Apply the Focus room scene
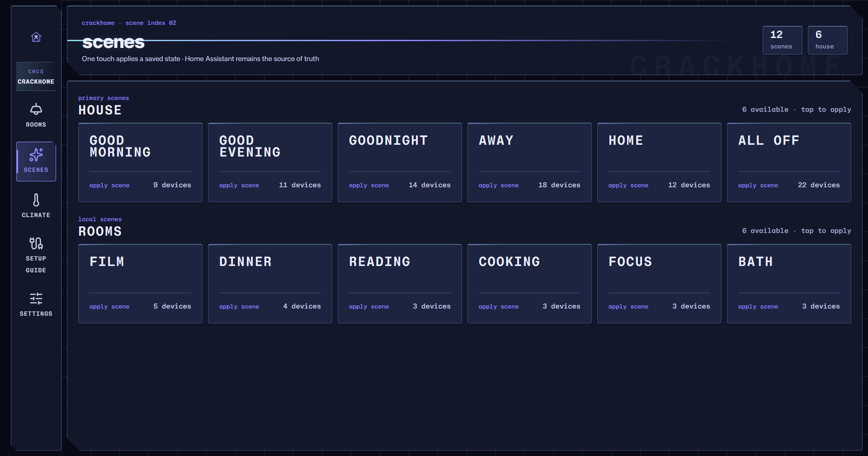Screen dimensions: 868x456 coord(659,284)
